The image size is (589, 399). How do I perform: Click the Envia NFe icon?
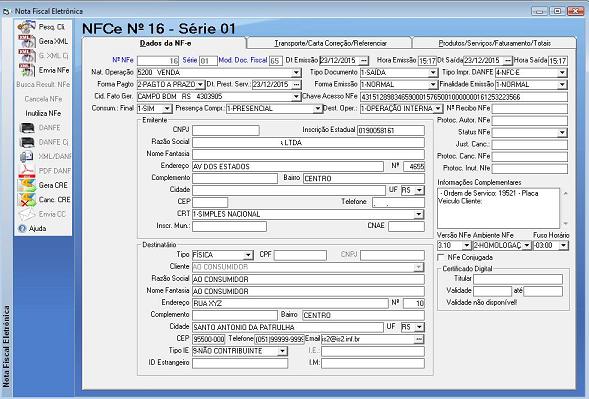[26, 70]
